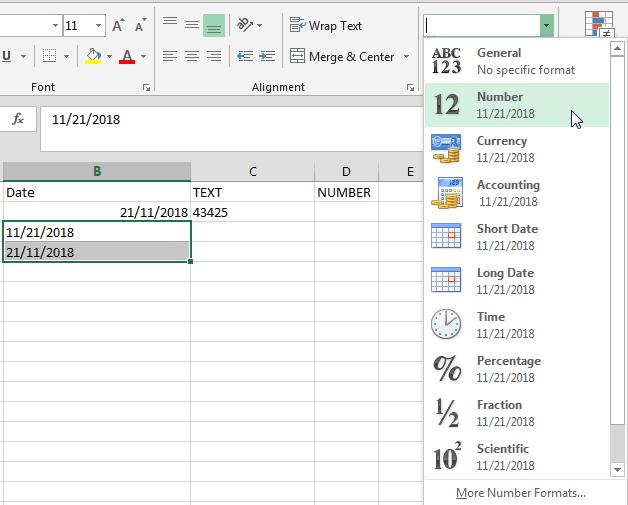This screenshot has width=628, height=505.
Task: Decrease font size with the smaller A button
Action: pos(140,26)
